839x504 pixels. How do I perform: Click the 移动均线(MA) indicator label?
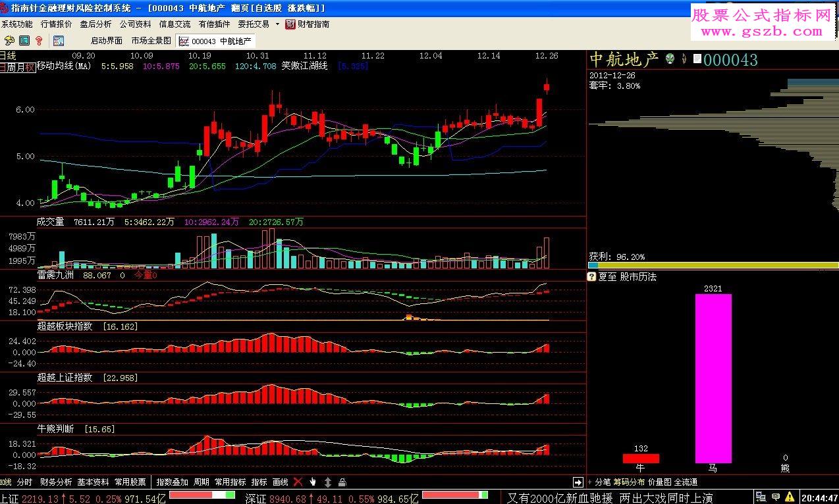tap(65, 66)
